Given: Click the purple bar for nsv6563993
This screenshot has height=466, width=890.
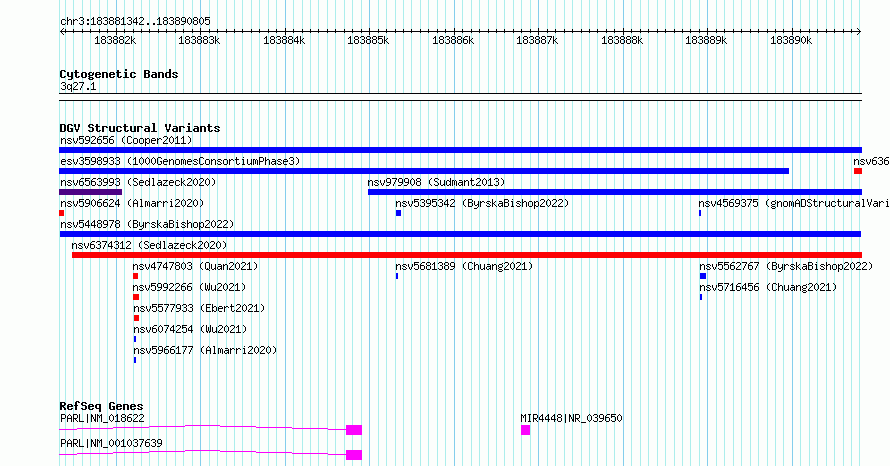Looking at the screenshot, I should tap(91, 192).
